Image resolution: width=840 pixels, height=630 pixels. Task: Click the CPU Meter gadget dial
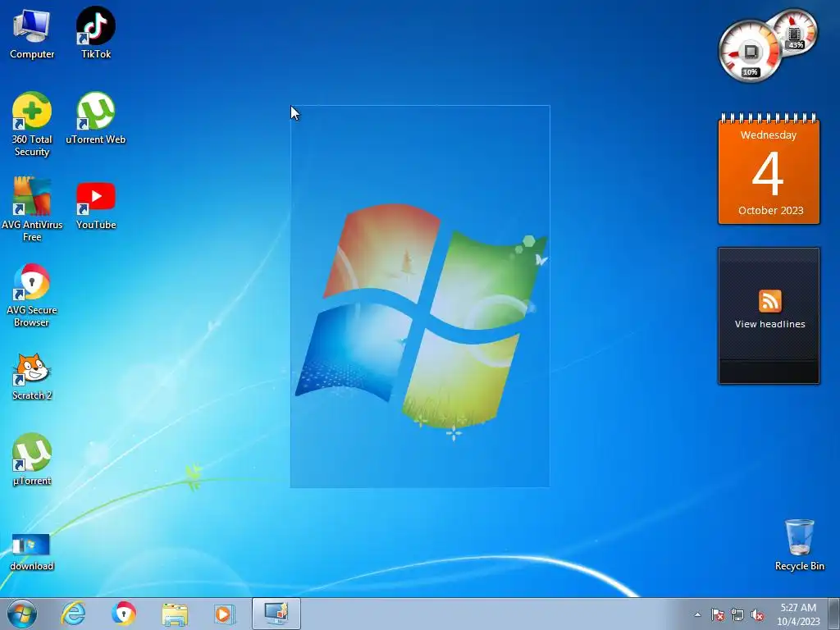pyautogui.click(x=749, y=52)
